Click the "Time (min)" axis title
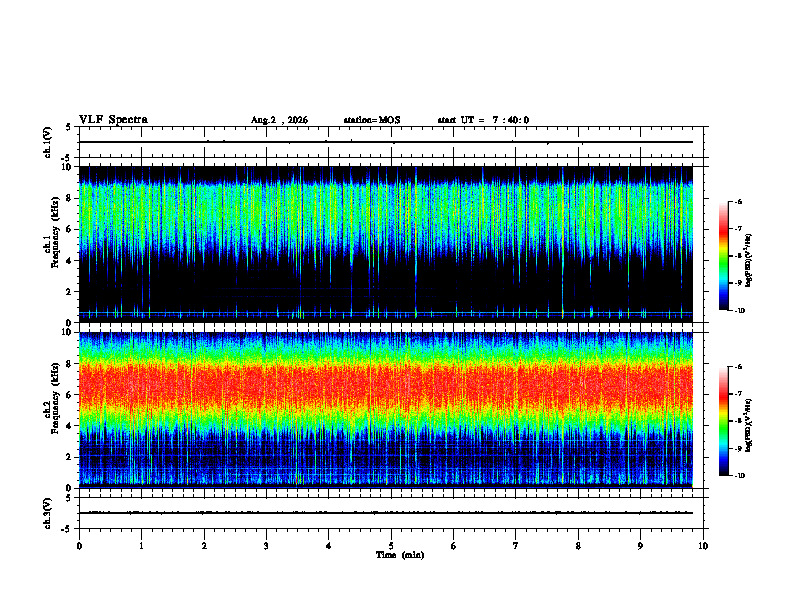Viewport: 792px width, 612px height. [x=400, y=555]
